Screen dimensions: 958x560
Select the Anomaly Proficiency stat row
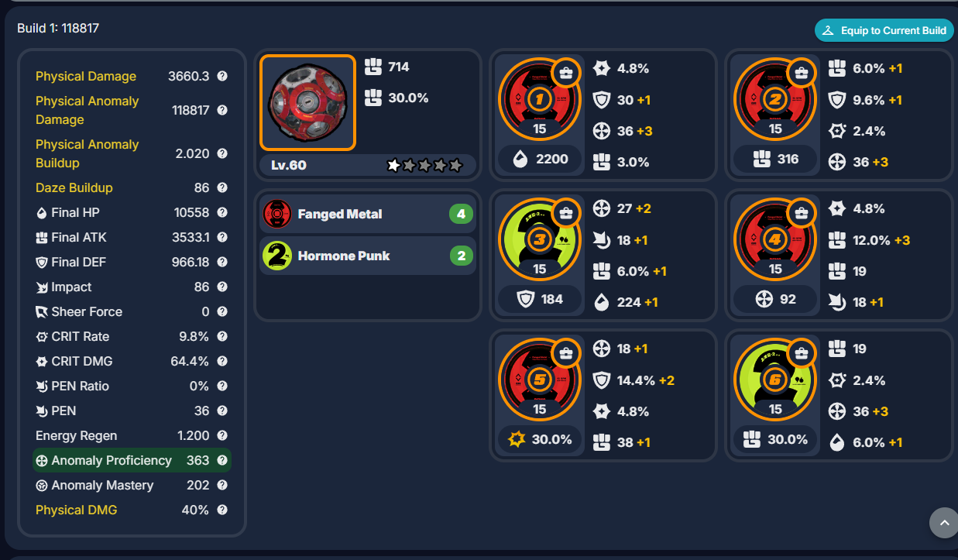tap(132, 460)
